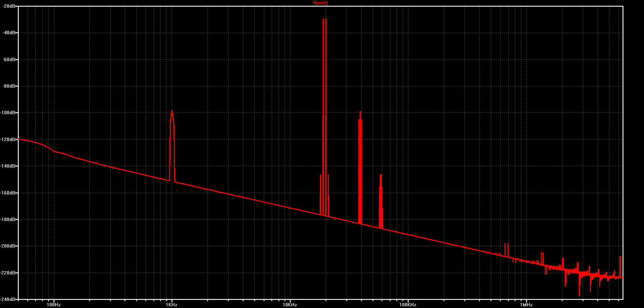
Task: Click the -180dB axis label
Action: click(8, 219)
